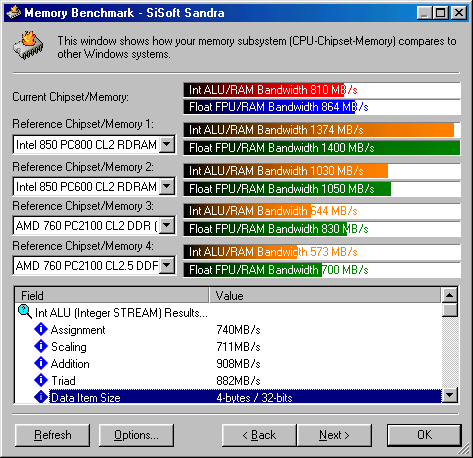Click the Field column header
This screenshot has width=473, height=458.
pos(112,295)
